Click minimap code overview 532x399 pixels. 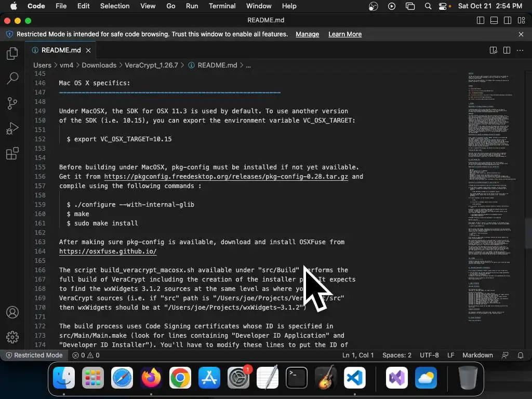491,197
